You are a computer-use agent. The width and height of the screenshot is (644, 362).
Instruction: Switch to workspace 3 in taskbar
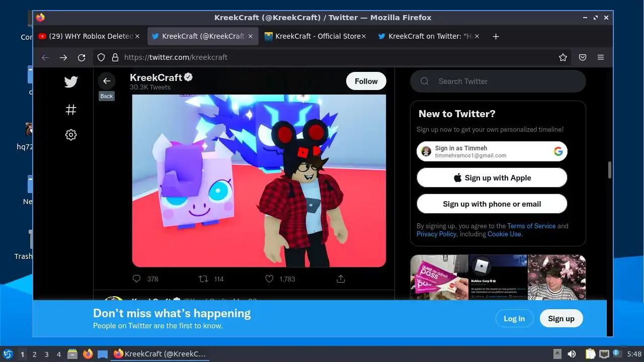(46, 354)
